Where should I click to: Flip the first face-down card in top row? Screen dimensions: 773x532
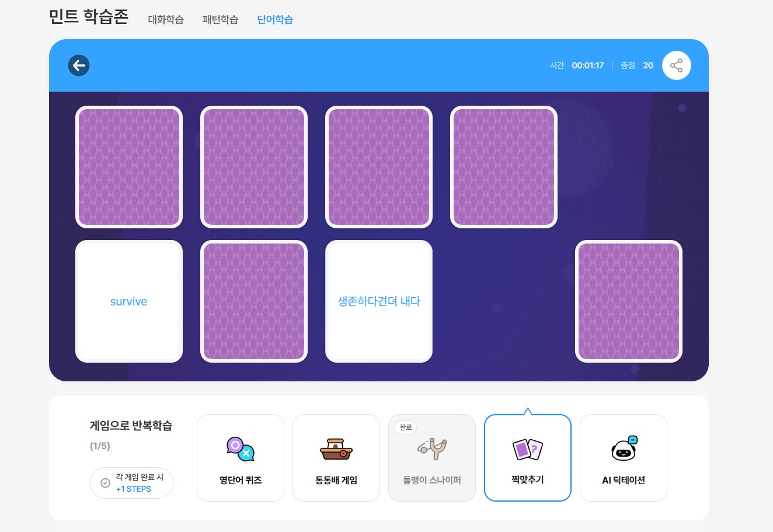tap(129, 167)
